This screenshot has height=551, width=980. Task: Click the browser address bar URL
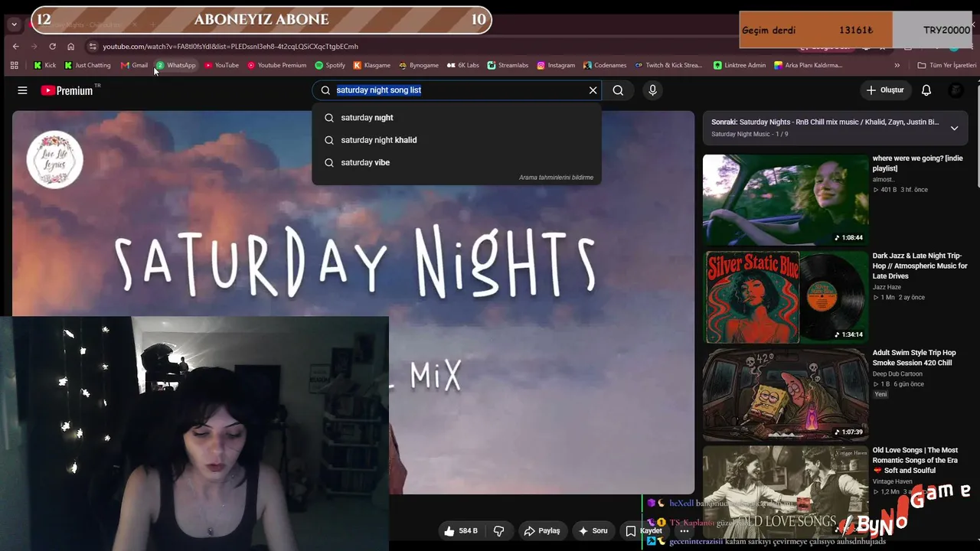[230, 47]
